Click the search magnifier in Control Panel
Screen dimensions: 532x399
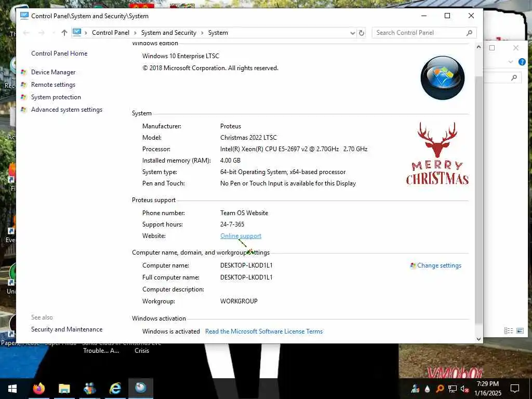point(469,33)
